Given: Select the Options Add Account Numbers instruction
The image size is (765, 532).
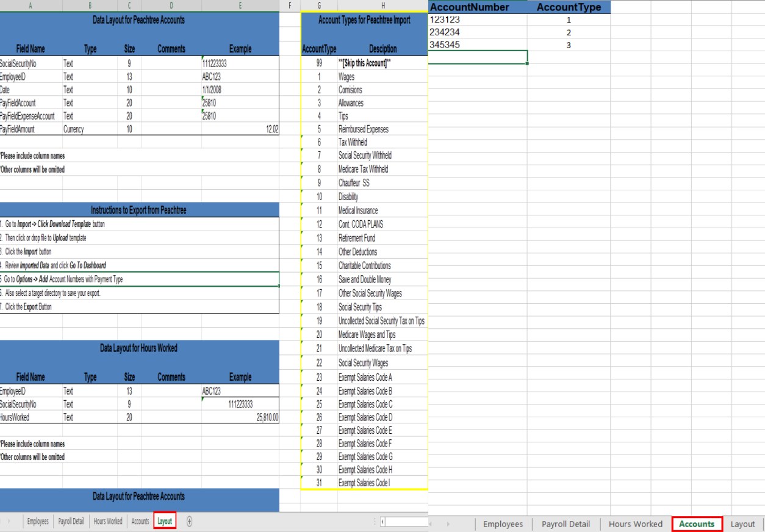Looking at the screenshot, I should coord(139,279).
